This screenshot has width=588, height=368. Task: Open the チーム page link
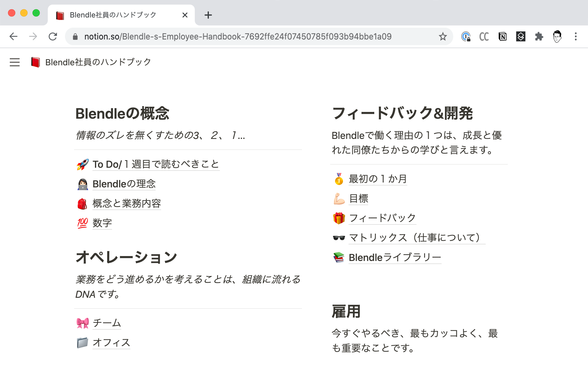107,323
